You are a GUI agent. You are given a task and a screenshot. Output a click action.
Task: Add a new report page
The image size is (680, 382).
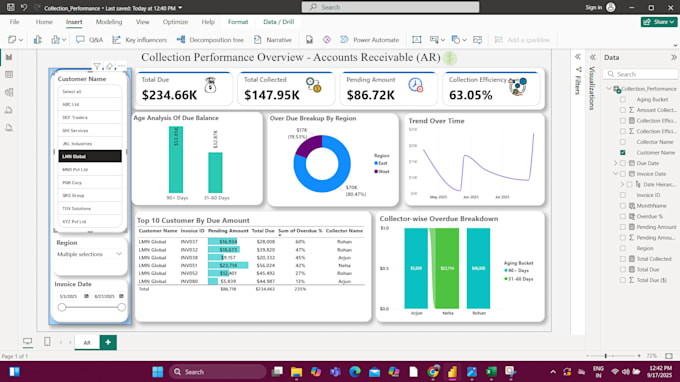[x=108, y=343]
